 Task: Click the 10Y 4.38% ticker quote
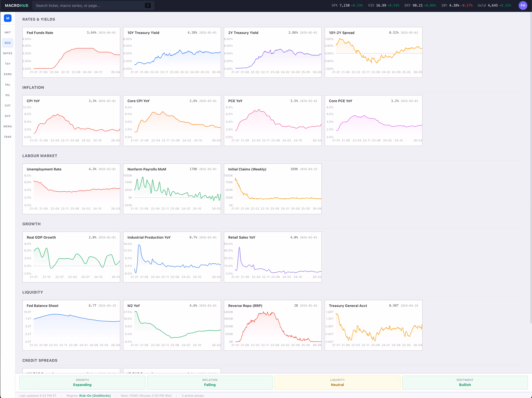457,6
